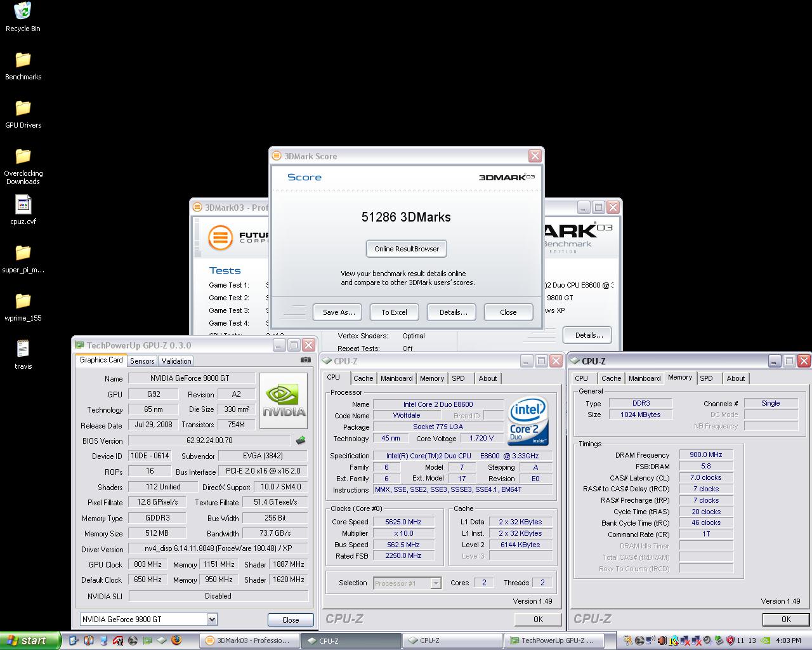Launch CPU-Z from the quick launch bar
This screenshot has height=650, width=812.
[162, 640]
